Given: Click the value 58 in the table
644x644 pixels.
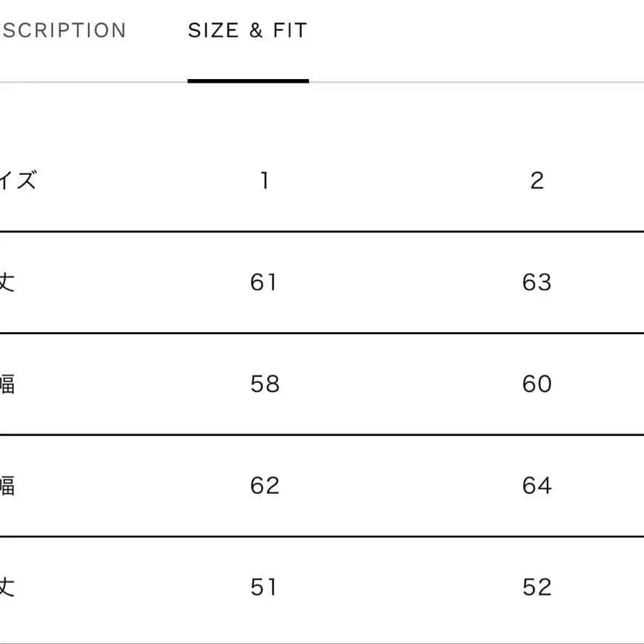Looking at the screenshot, I should [x=264, y=384].
